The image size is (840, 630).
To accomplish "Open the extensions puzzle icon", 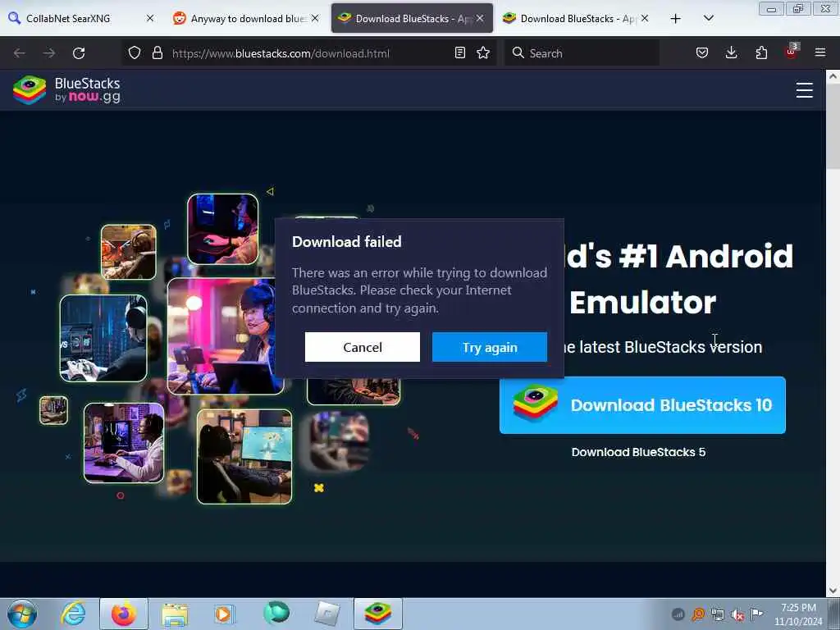I will click(x=761, y=52).
